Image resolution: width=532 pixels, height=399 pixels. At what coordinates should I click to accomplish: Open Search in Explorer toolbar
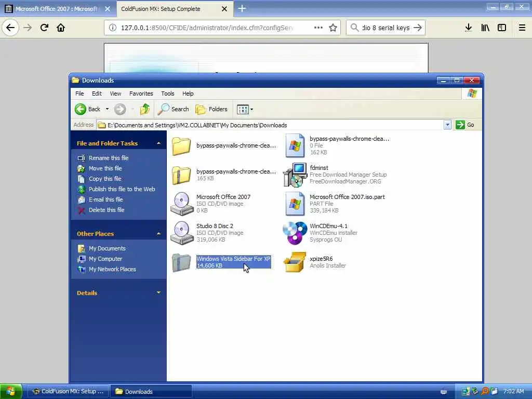[174, 109]
